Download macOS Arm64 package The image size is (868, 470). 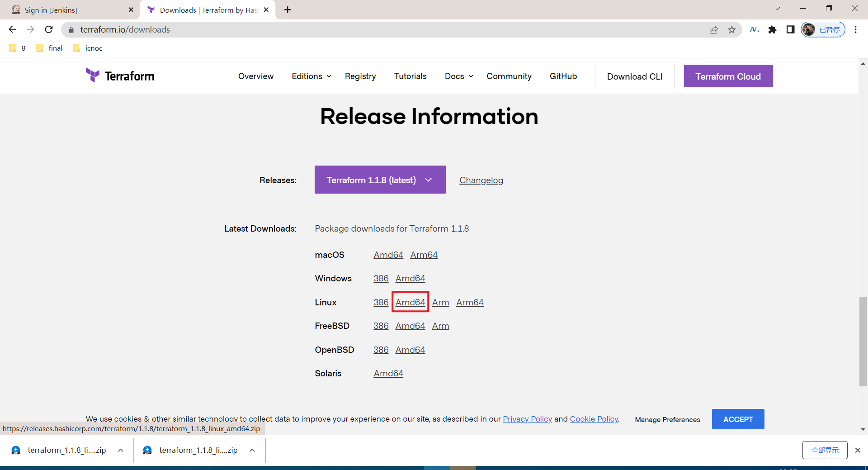424,255
